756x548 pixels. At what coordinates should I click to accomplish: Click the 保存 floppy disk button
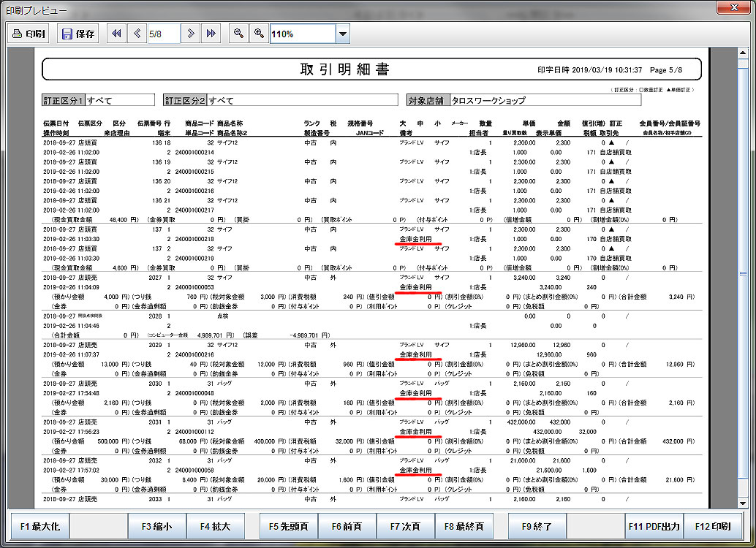tap(78, 34)
